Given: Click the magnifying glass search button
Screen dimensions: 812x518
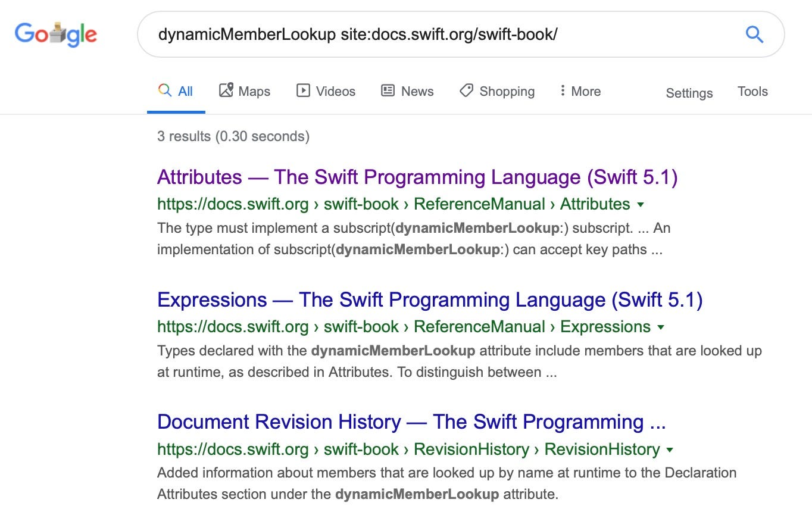Looking at the screenshot, I should click(x=754, y=34).
